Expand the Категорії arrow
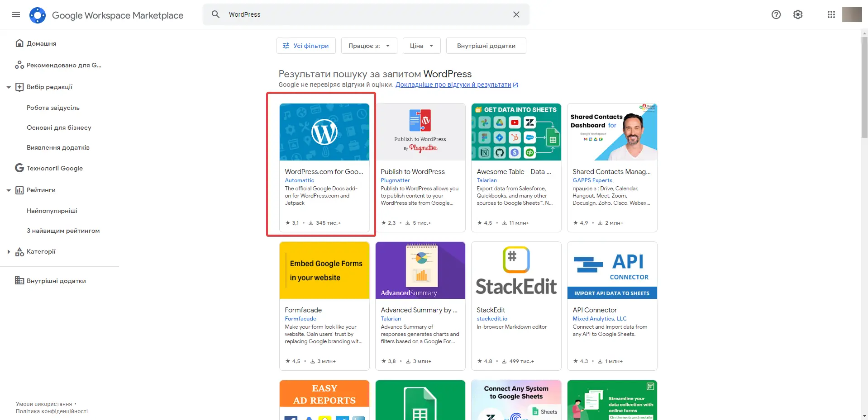868x420 pixels. tap(9, 252)
